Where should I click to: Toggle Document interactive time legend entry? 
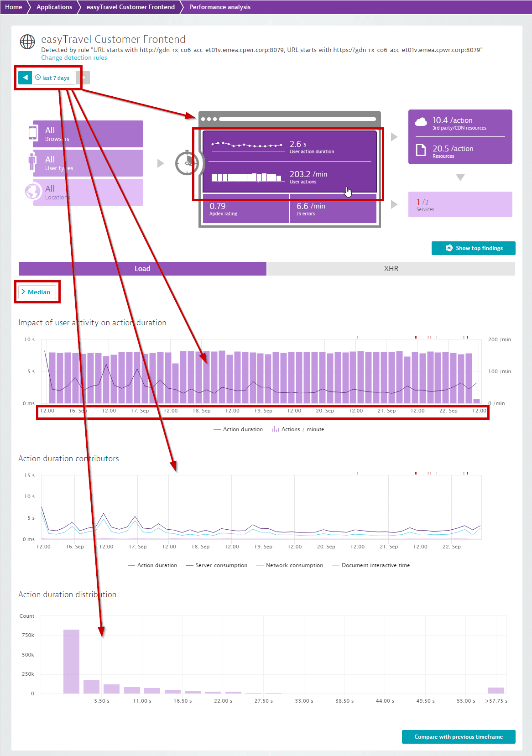371,565
